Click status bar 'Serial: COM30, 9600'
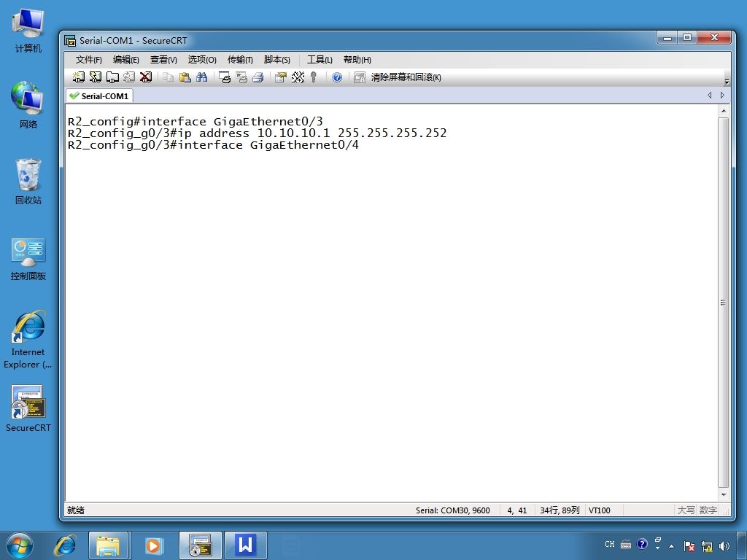 point(452,510)
